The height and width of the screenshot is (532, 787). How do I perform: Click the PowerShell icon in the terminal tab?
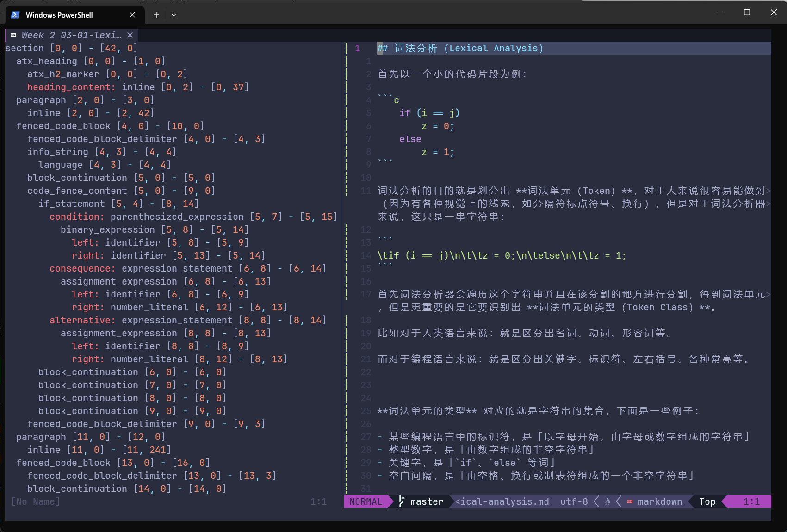[15, 15]
